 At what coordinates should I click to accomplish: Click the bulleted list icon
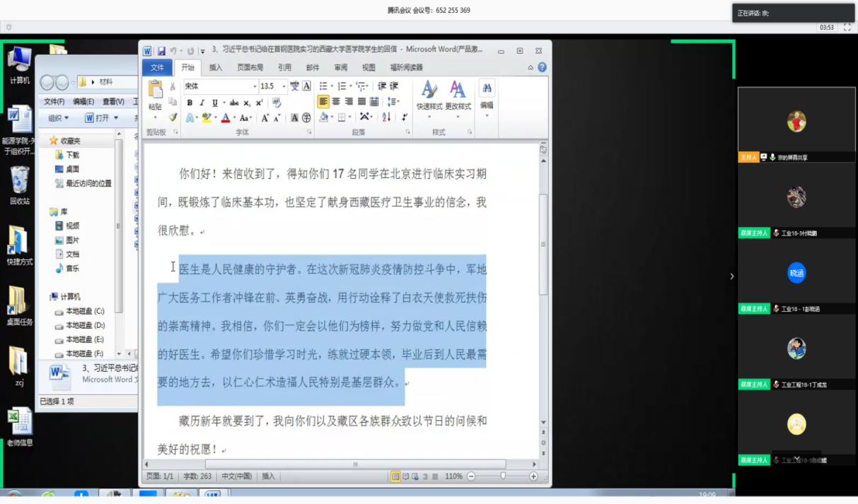[x=323, y=86]
